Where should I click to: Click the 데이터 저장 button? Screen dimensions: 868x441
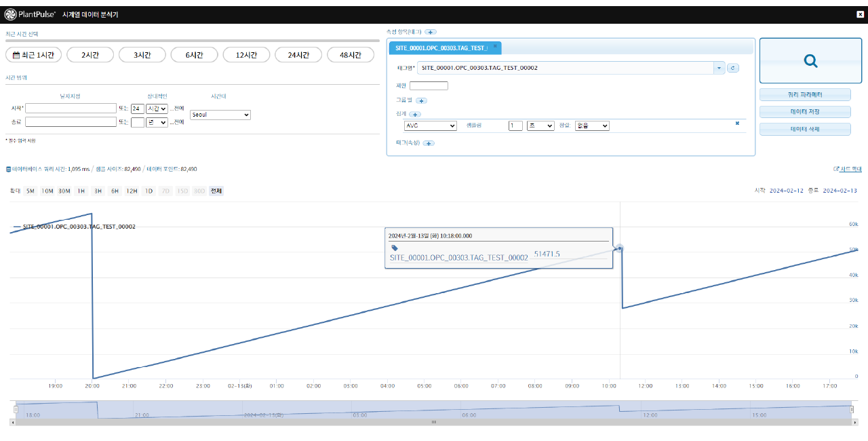tap(805, 112)
